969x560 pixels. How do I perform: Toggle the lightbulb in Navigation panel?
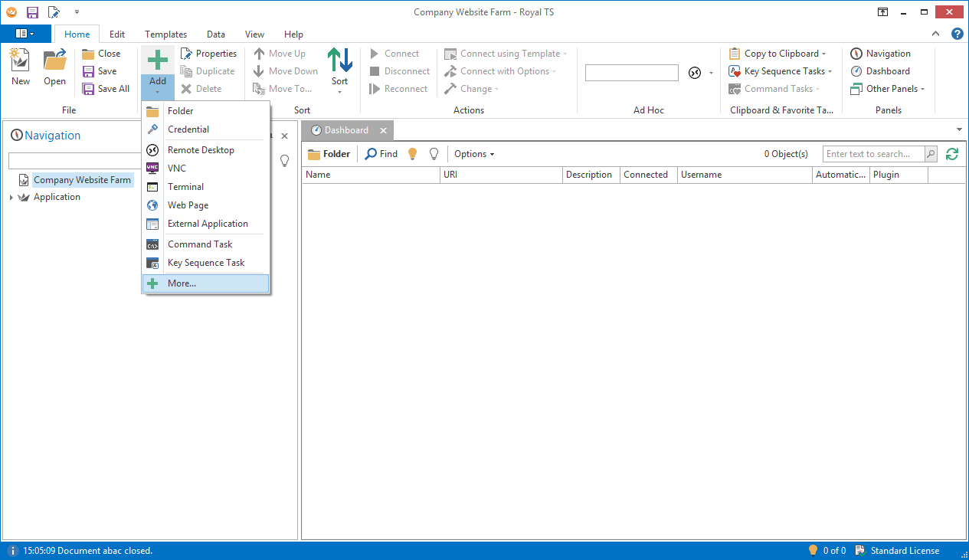coord(284,161)
